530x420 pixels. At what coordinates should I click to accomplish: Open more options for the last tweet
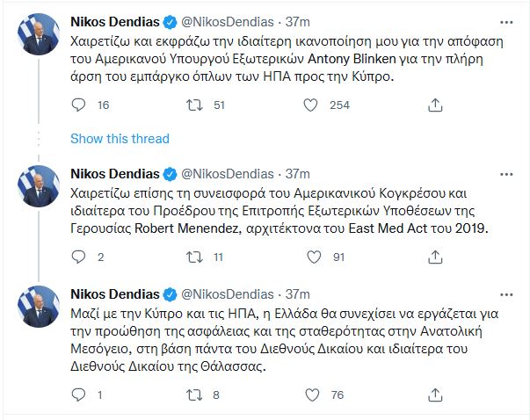504,293
